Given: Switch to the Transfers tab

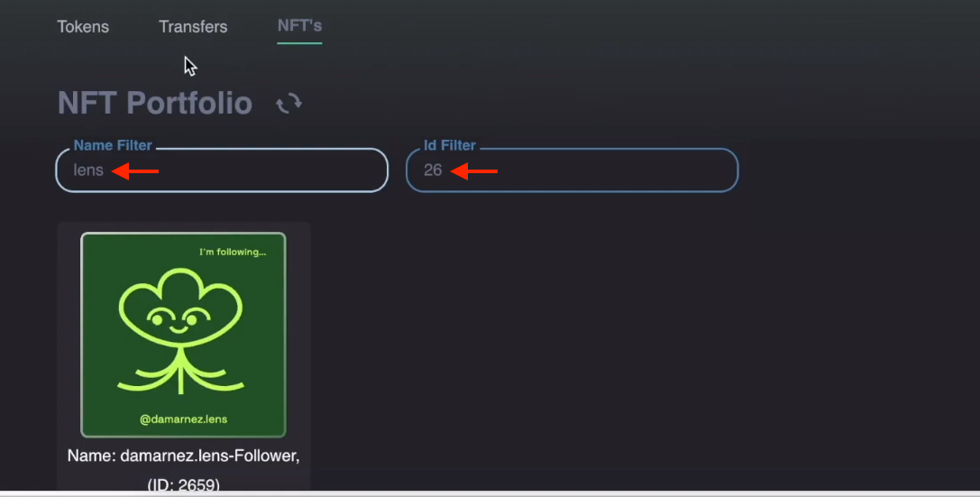Looking at the screenshot, I should point(193,27).
